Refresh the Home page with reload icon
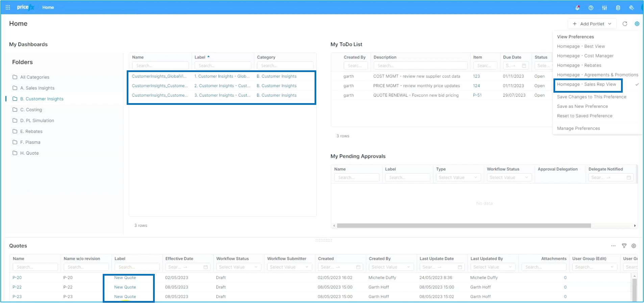The height and width of the screenshot is (303, 644). [625, 24]
